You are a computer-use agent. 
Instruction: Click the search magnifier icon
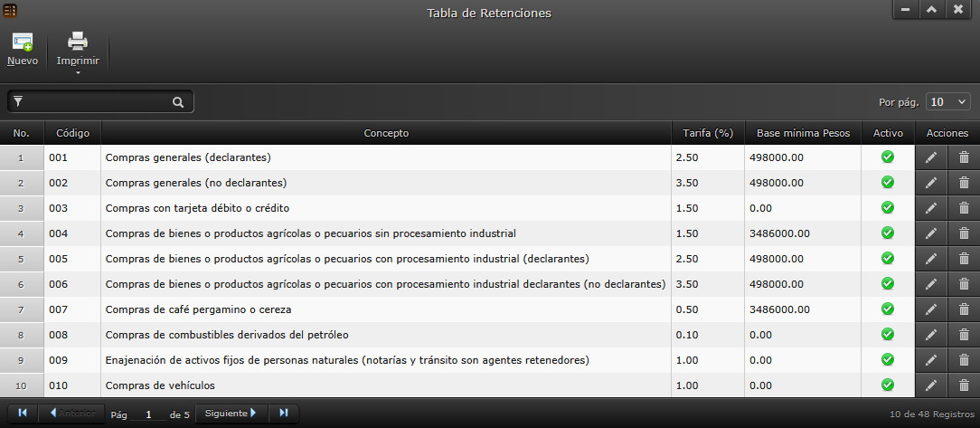(x=178, y=102)
